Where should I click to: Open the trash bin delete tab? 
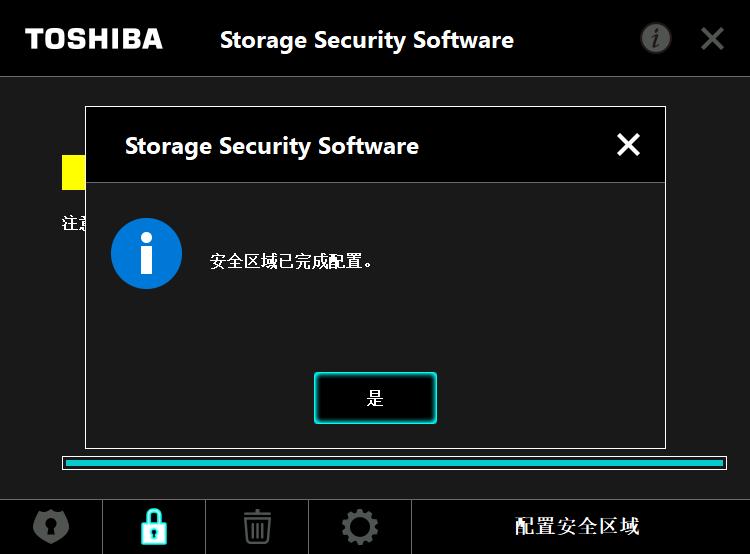pyautogui.click(x=257, y=526)
